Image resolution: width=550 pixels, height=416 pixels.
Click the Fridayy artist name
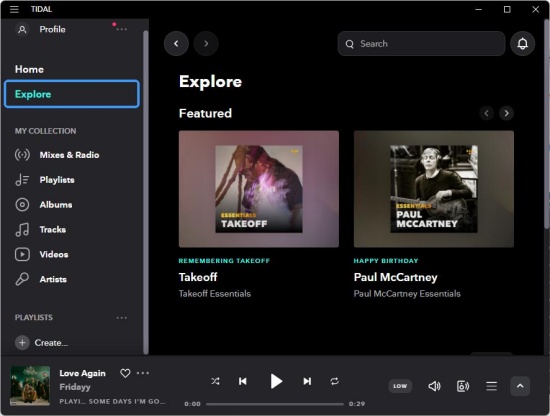point(75,387)
